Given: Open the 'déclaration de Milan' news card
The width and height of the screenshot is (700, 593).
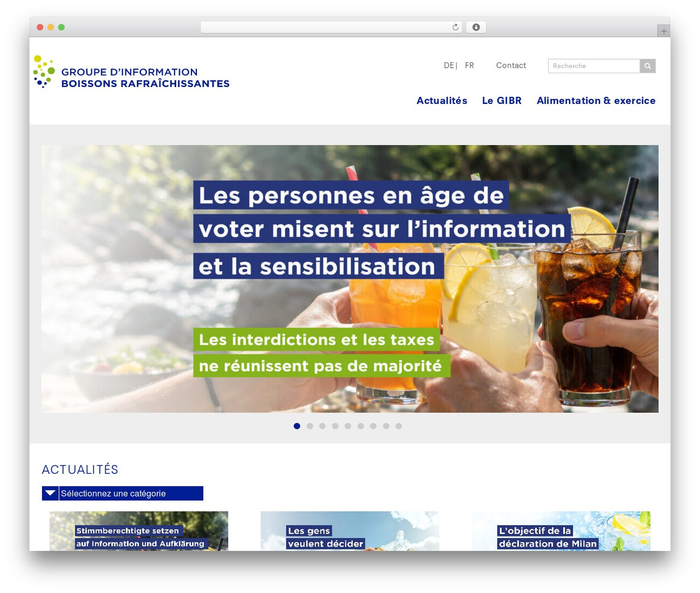Looking at the screenshot, I should tap(561, 531).
